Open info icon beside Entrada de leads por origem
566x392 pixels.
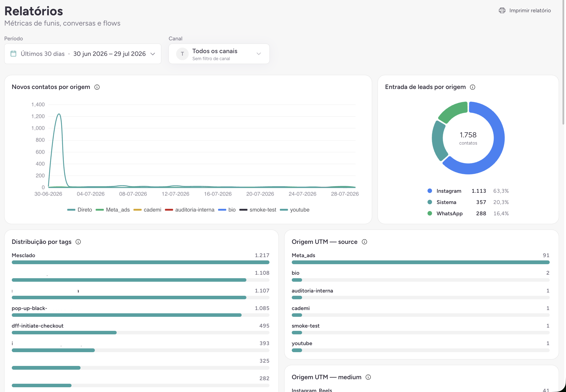click(x=472, y=87)
